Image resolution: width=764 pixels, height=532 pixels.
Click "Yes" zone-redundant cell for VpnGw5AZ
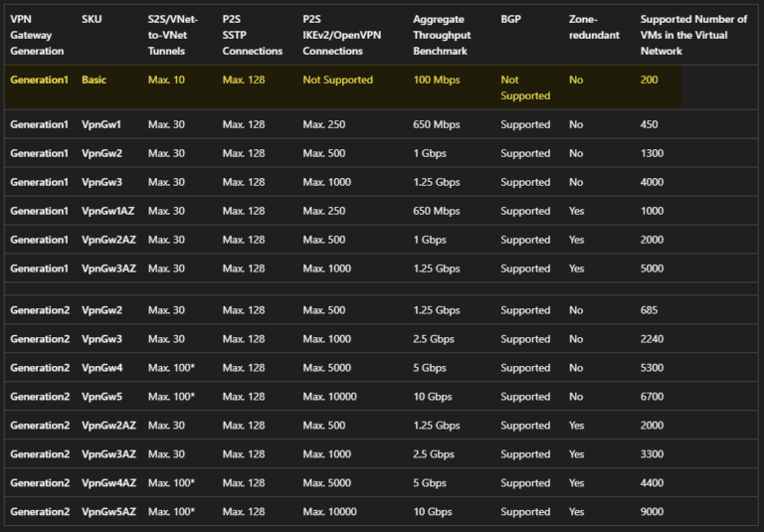click(x=576, y=511)
